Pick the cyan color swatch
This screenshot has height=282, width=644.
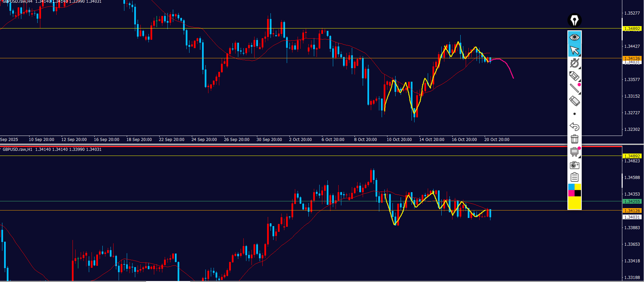[571, 187]
